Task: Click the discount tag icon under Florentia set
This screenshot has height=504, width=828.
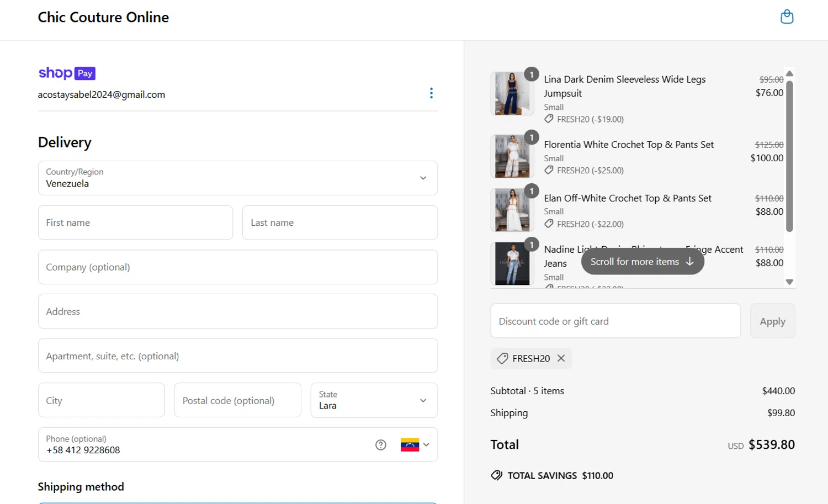Action: [549, 171]
